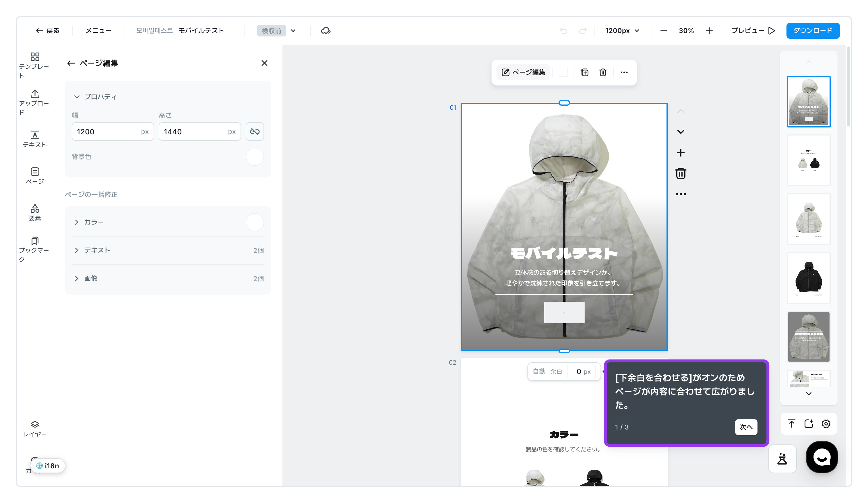Viewport: 868px width, 503px height.
Task: Delete page via trash icon beside canvas
Action: tap(681, 173)
